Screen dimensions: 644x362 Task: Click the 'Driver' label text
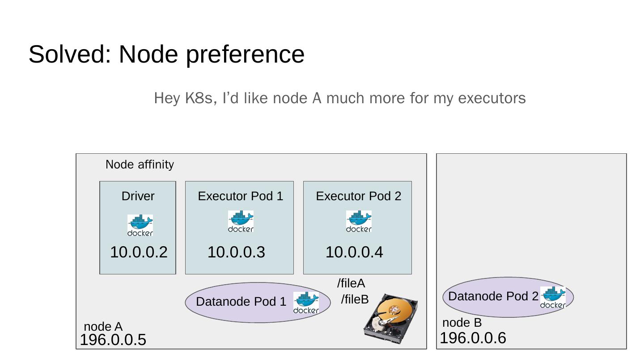tap(138, 196)
